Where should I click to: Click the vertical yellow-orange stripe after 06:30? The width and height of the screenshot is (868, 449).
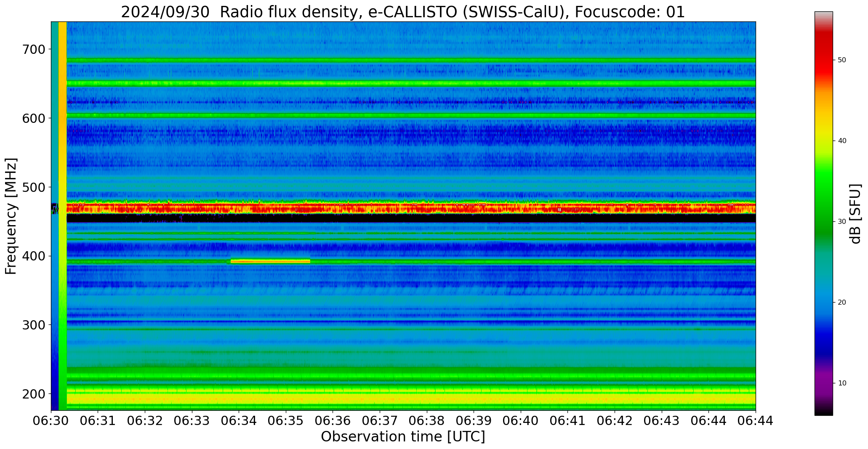[62, 216]
